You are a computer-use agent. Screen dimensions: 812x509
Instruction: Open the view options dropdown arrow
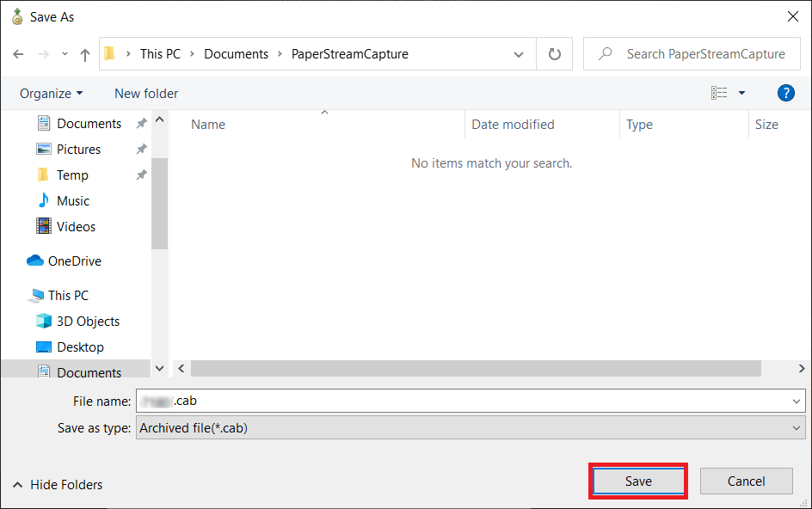[x=741, y=93]
